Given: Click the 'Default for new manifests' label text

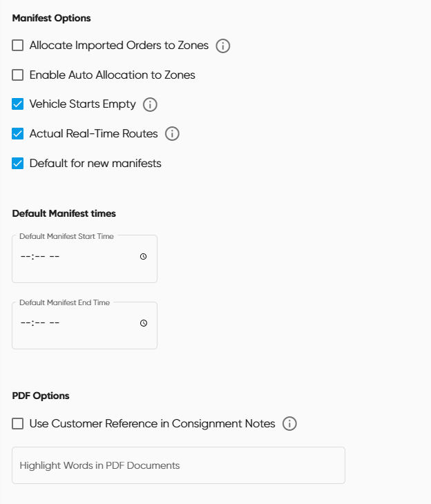Looking at the screenshot, I should click(95, 164).
